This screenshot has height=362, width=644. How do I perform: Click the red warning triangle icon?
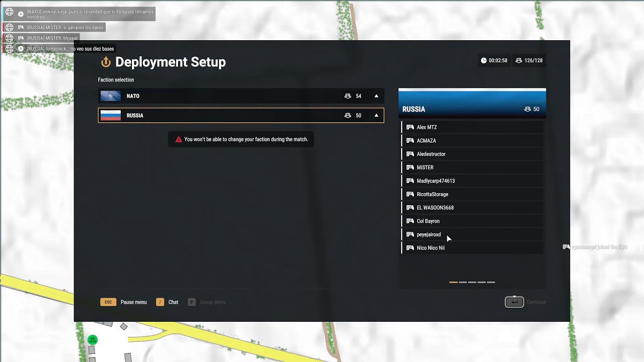tap(179, 139)
